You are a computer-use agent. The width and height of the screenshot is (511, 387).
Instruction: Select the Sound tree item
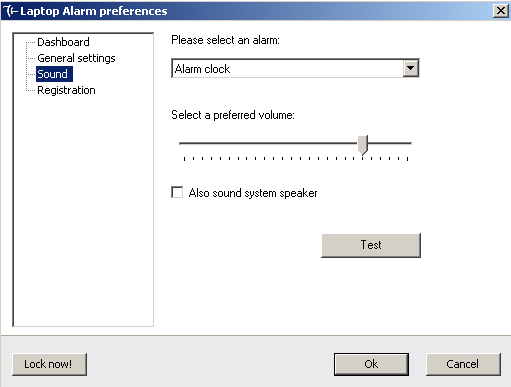(54, 74)
